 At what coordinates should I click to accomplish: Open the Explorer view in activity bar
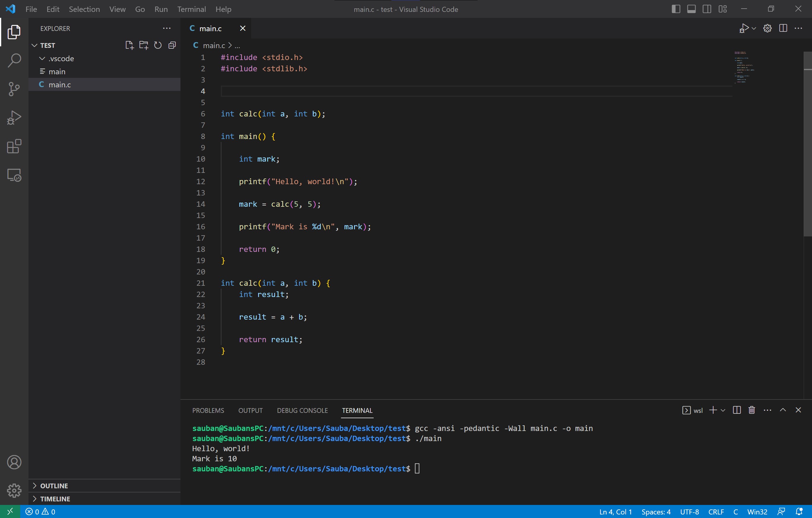14,32
